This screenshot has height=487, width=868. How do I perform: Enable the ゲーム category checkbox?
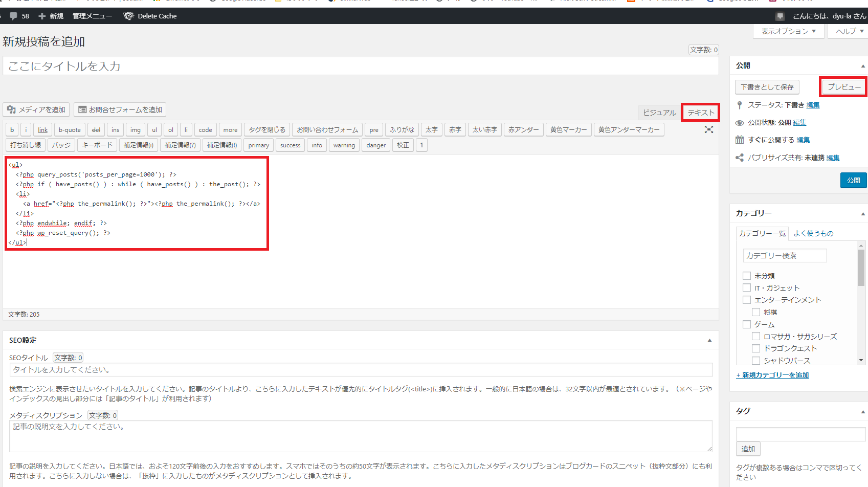(747, 324)
